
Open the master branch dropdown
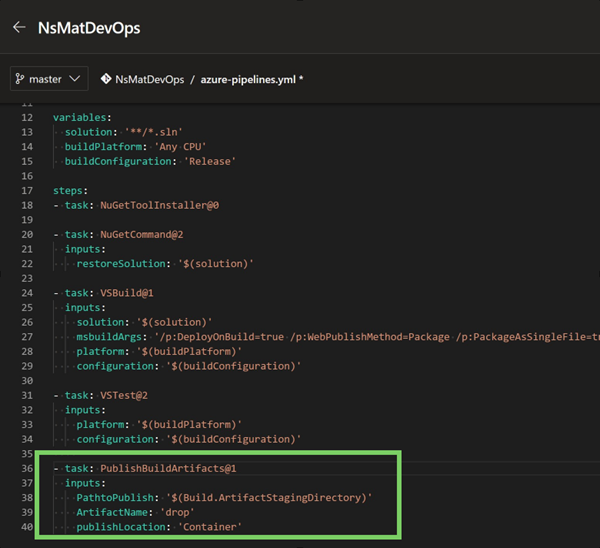click(x=49, y=79)
